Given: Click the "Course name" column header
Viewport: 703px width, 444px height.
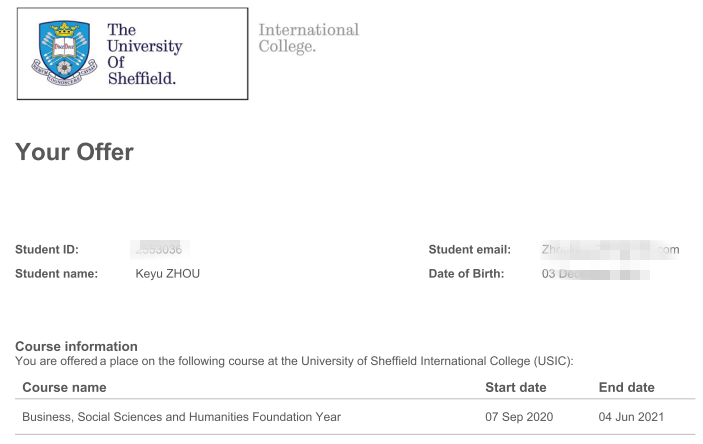Looking at the screenshot, I should [x=64, y=387].
